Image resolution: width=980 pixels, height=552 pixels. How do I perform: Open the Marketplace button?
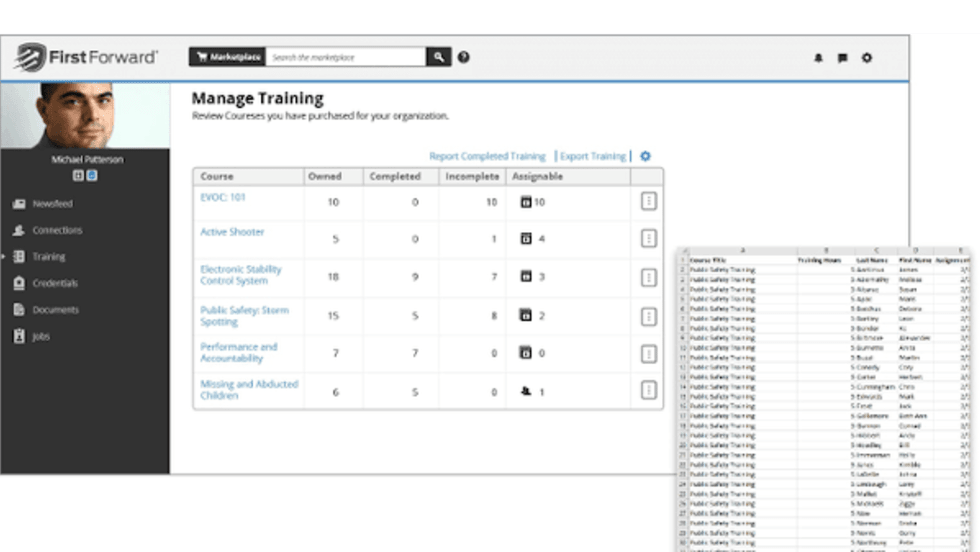pyautogui.click(x=227, y=58)
